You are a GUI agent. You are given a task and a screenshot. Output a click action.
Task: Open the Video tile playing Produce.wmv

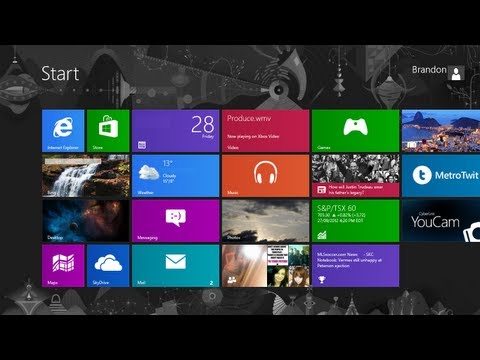coord(266,131)
